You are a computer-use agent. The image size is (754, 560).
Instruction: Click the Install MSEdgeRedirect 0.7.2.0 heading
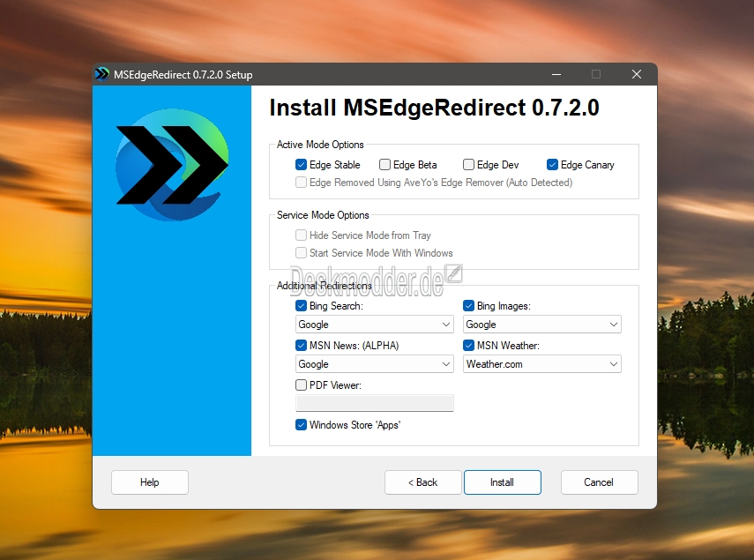click(x=434, y=108)
